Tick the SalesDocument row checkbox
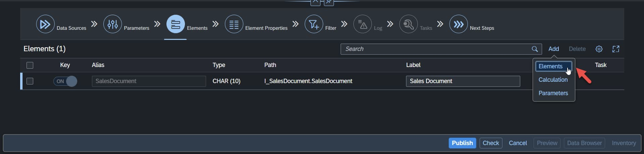644x154 pixels. coord(30,81)
